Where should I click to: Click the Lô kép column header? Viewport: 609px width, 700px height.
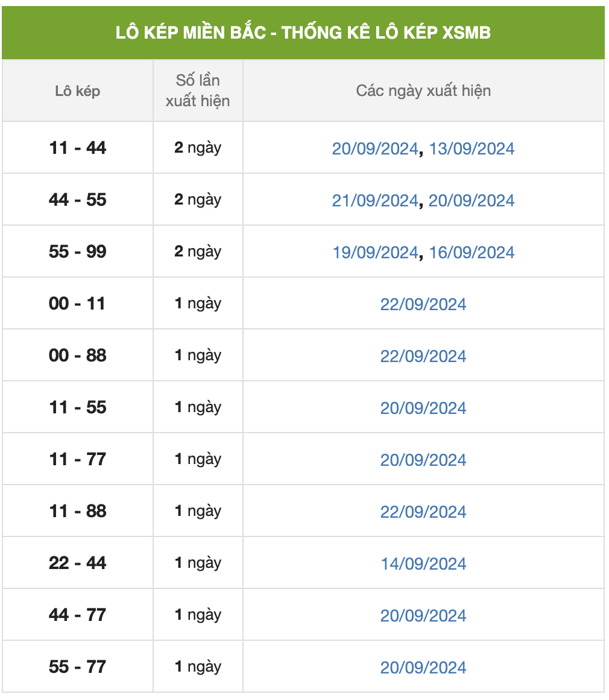pos(78,91)
